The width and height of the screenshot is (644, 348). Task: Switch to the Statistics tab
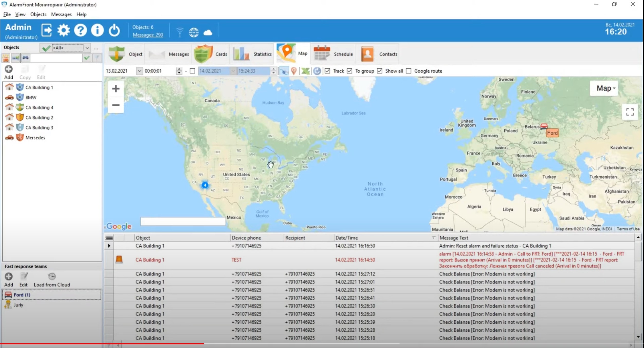pyautogui.click(x=252, y=54)
